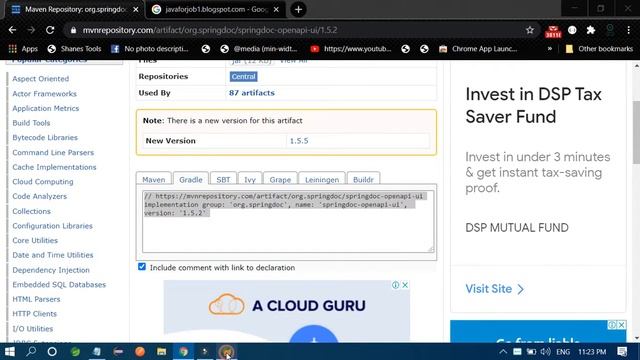Bookmark this page with the star icon
This screenshot has width=640, height=360.
(x=530, y=30)
